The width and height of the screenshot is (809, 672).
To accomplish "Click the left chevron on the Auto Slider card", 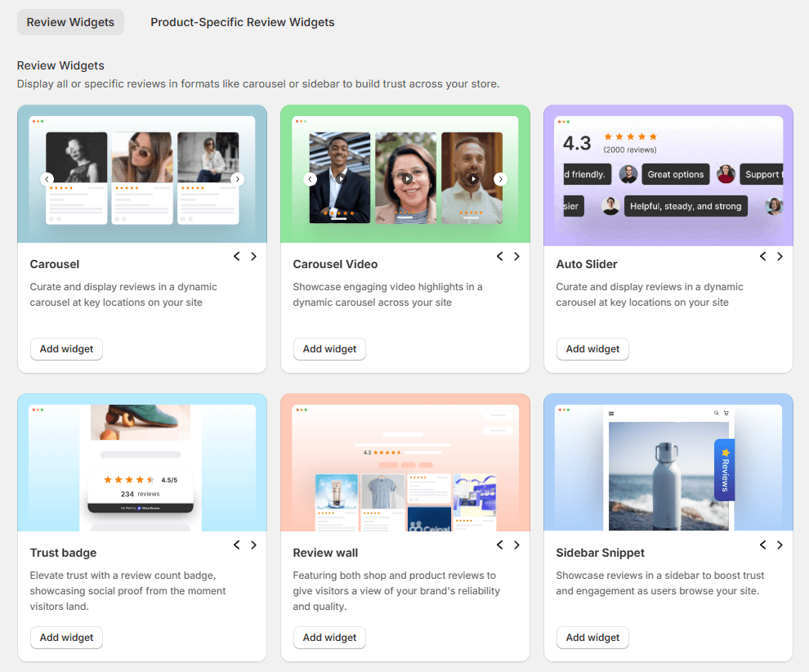I will pos(762,256).
